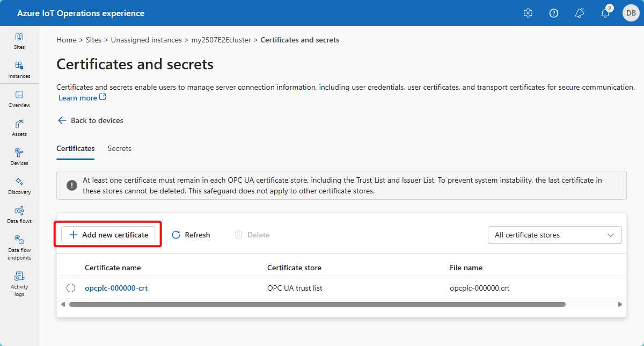Click the Certificate name column header
Screen dimensions: 644x346
(x=113, y=268)
